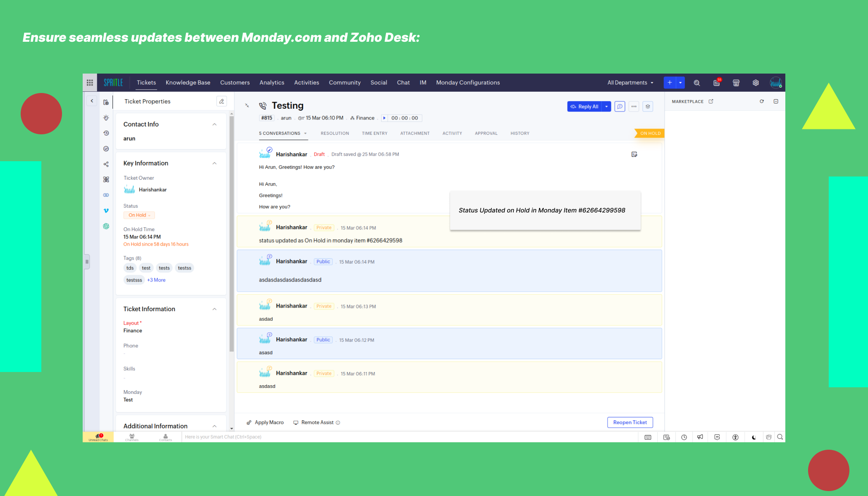This screenshot has height=496, width=868.
Task: Open the clock icon in bottom bar
Action: click(684, 437)
